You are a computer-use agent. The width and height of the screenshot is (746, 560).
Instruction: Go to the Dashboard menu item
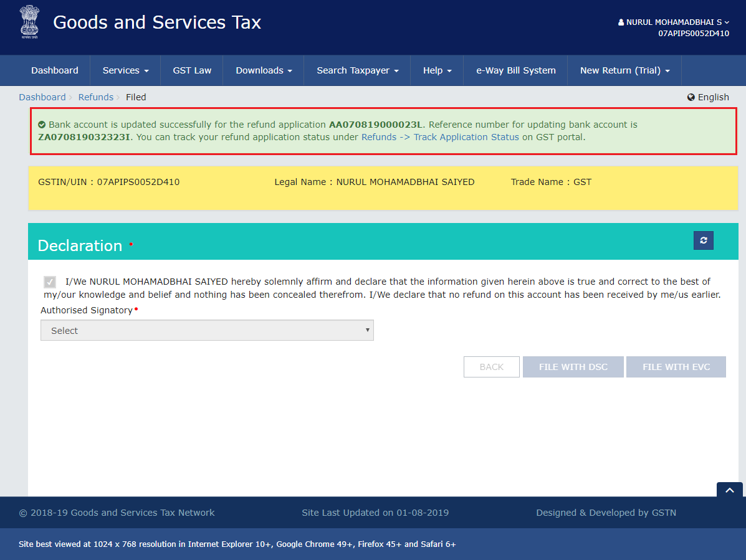pos(55,70)
